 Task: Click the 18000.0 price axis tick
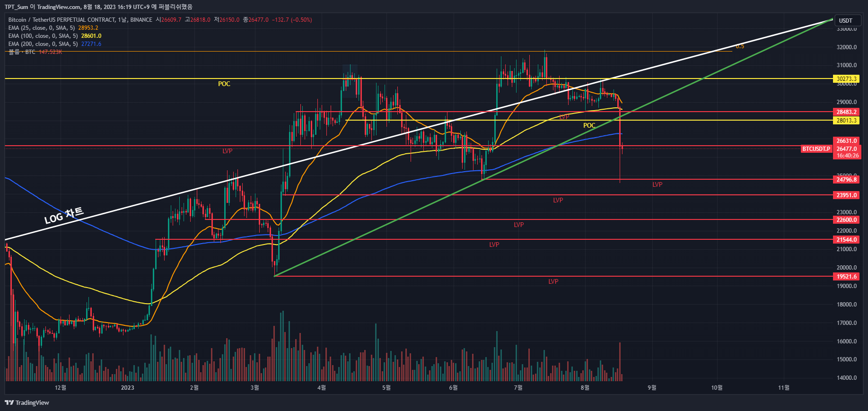tap(847, 305)
